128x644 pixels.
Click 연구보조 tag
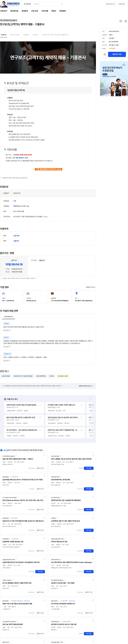coord(51,376)
